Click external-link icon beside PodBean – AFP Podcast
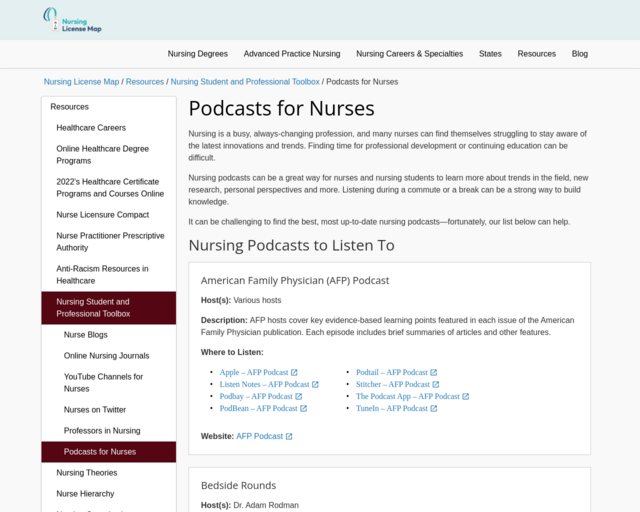Screen dimensions: 640x512 coord(303,408)
